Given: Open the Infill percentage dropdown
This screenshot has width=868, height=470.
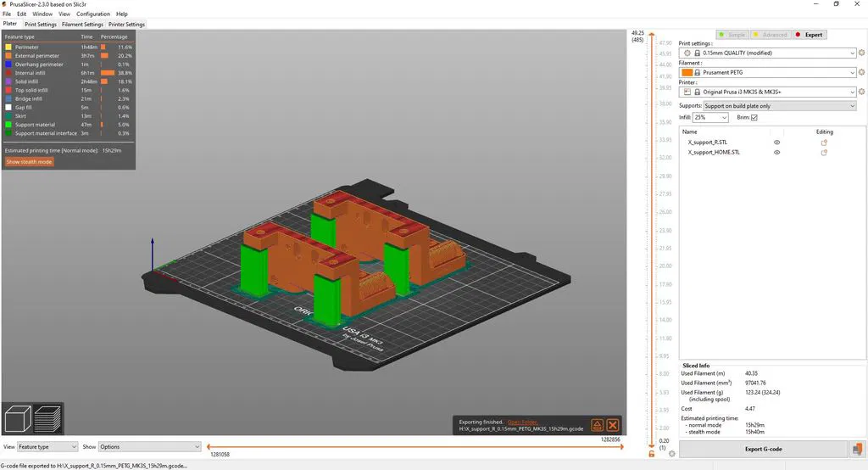Looking at the screenshot, I should [710, 117].
